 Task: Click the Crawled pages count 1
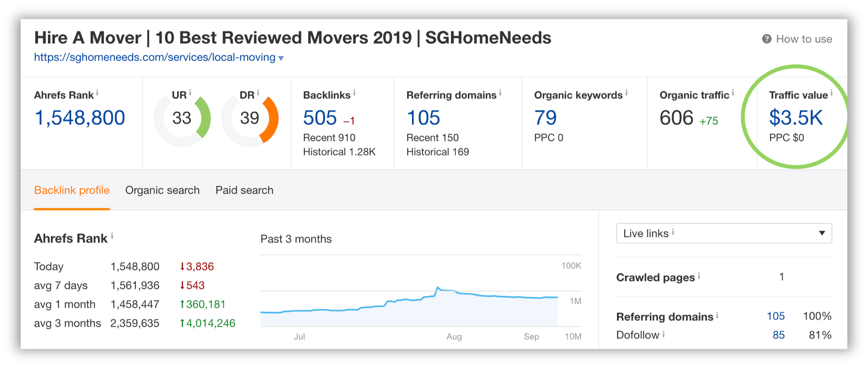click(782, 277)
